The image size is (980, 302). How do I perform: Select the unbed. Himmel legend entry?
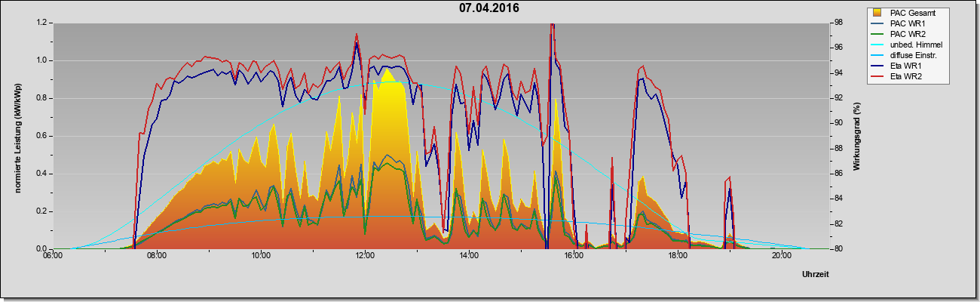[x=908, y=45]
